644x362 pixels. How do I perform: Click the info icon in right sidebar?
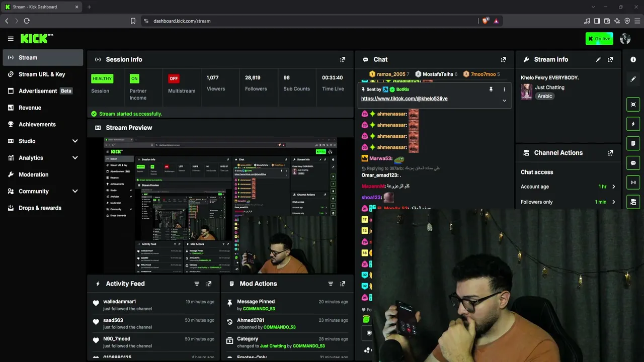(633, 59)
